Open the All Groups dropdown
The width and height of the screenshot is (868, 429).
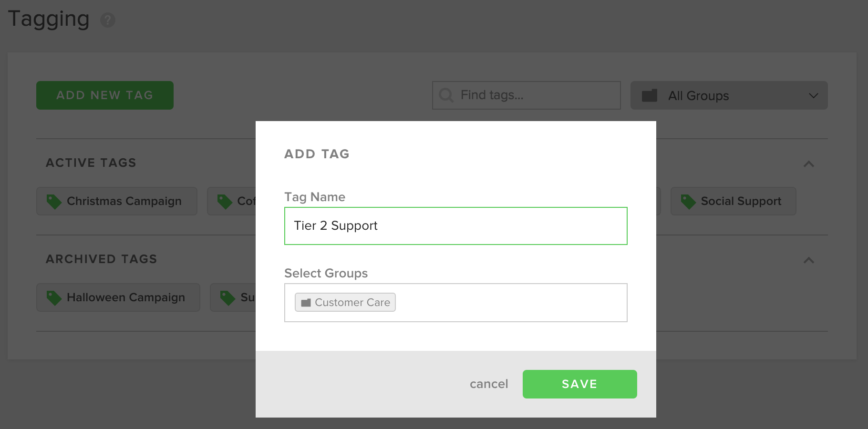(729, 95)
